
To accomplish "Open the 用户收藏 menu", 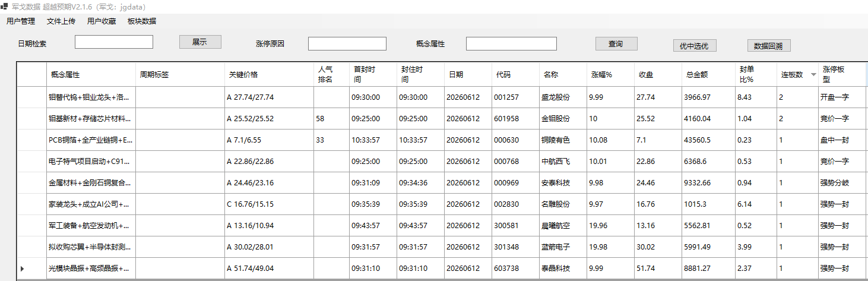I will click(102, 21).
